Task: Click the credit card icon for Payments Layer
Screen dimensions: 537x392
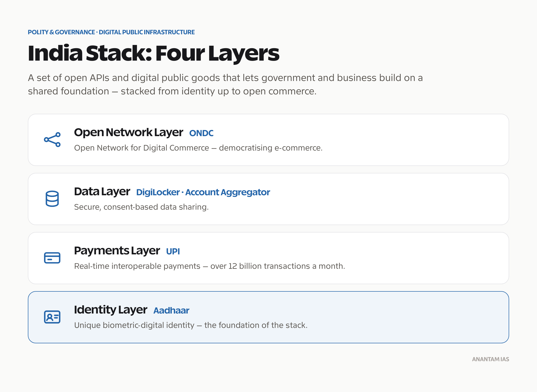Action: (x=52, y=258)
